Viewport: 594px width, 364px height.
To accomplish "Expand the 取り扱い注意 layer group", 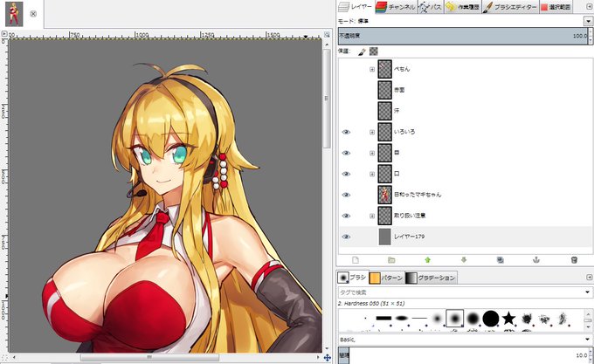I will point(372,216).
